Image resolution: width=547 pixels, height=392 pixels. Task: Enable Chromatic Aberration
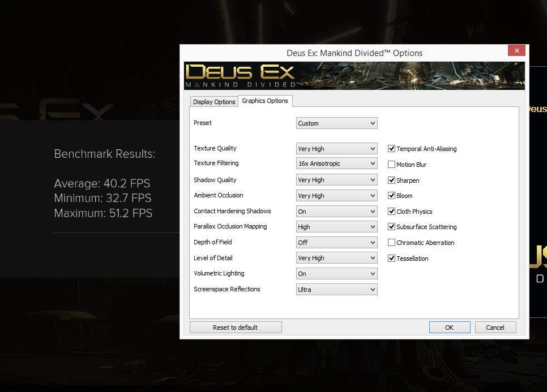click(391, 243)
